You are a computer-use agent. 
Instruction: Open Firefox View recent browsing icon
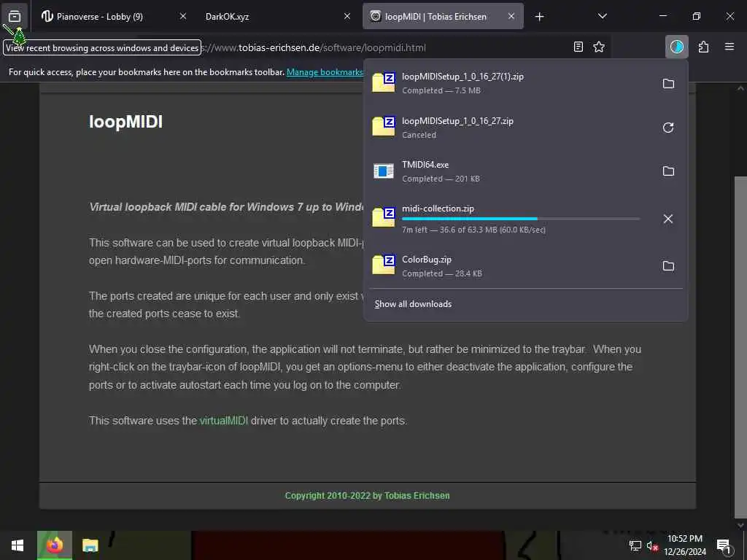(x=15, y=16)
